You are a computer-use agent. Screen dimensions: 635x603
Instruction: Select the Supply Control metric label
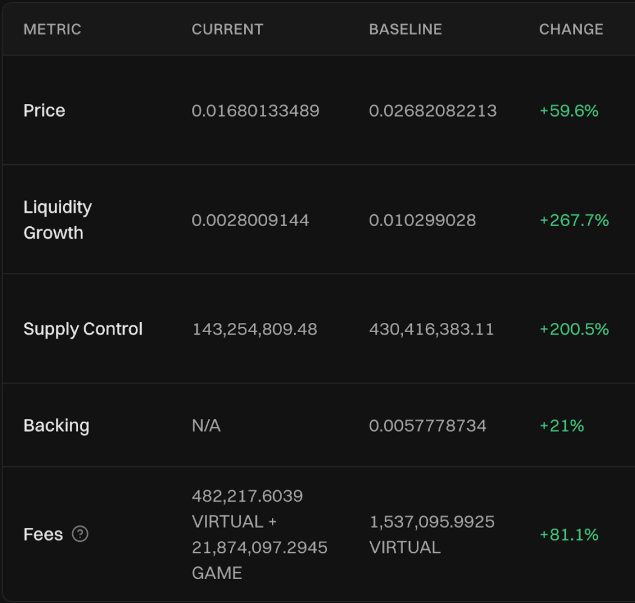83,329
